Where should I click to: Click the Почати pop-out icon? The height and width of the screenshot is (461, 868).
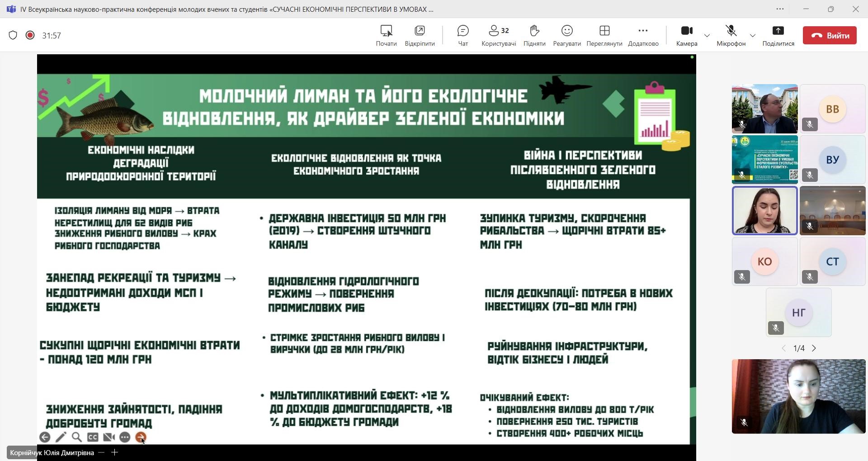(386, 35)
